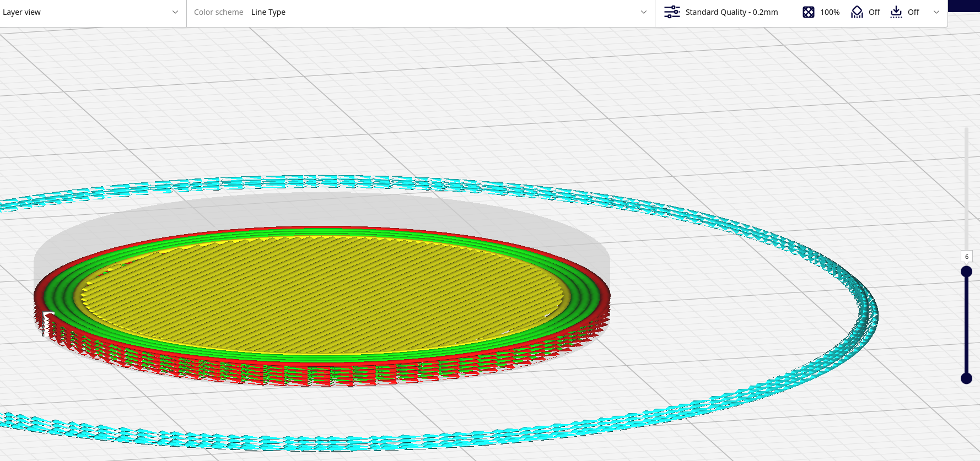The width and height of the screenshot is (980, 461).
Task: Expand the Color scheme Line Type dropdown
Action: 421,12
